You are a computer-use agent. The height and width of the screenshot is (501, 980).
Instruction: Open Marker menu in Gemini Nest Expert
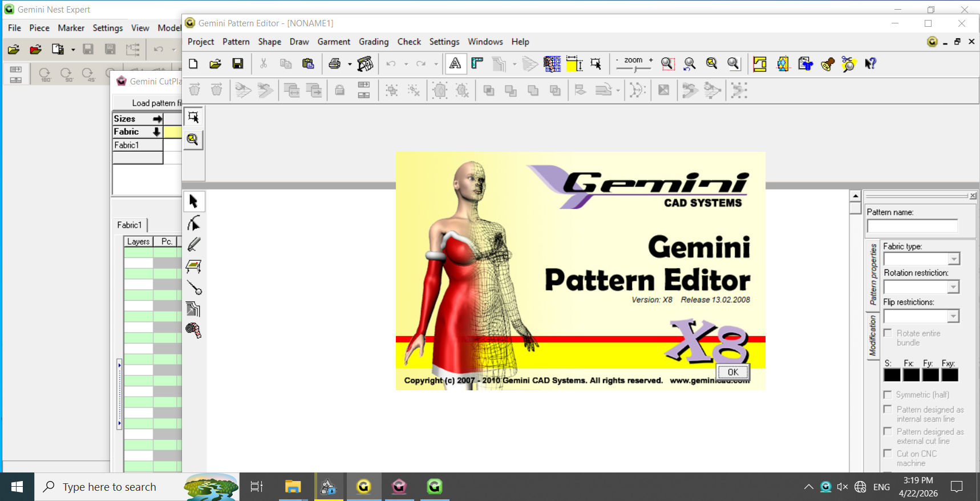[x=71, y=28]
